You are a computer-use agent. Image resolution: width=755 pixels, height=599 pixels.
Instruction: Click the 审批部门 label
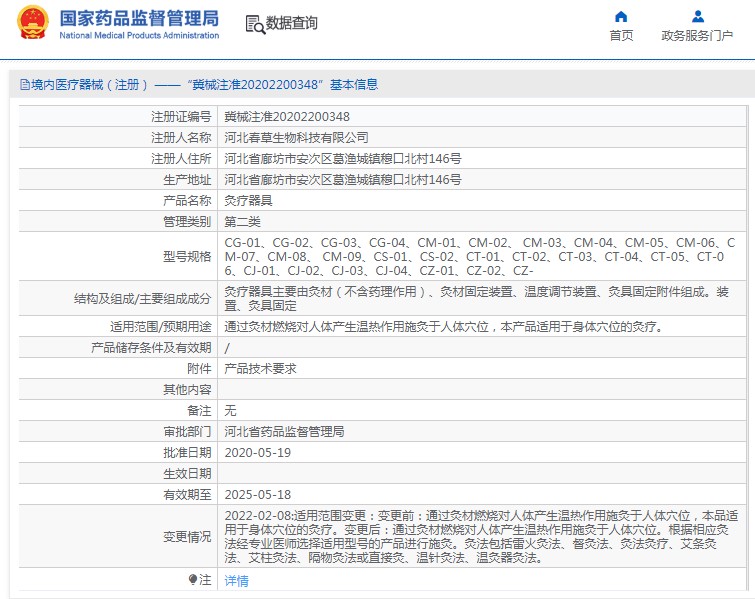187,431
